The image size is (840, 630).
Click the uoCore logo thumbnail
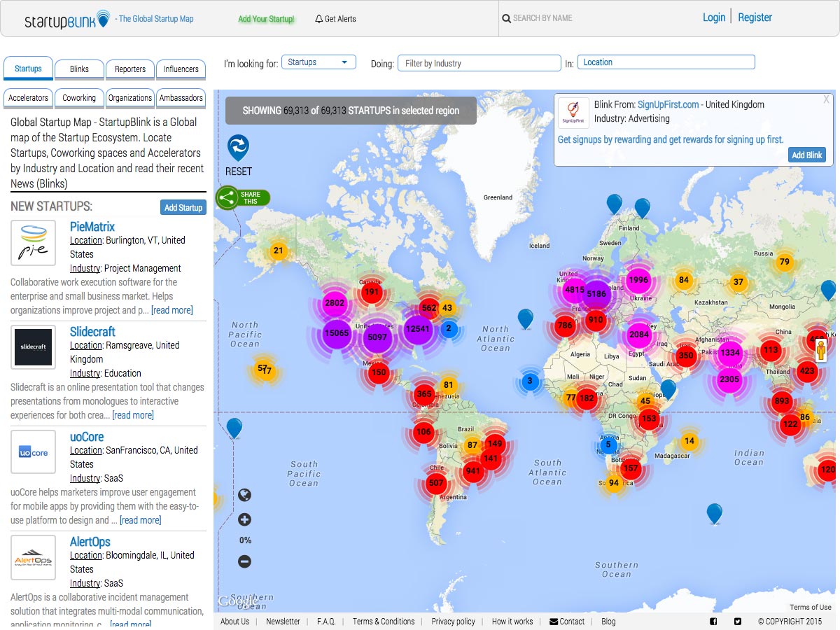tap(33, 452)
